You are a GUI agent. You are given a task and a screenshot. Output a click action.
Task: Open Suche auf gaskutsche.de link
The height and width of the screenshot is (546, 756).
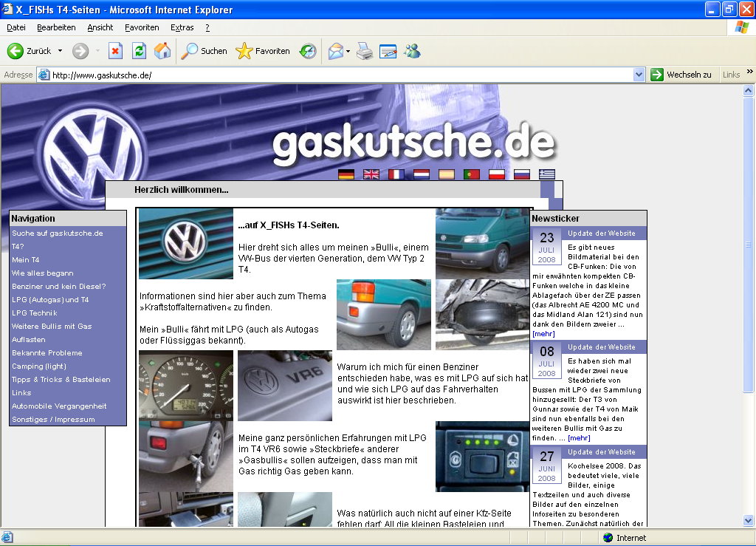[x=58, y=233]
